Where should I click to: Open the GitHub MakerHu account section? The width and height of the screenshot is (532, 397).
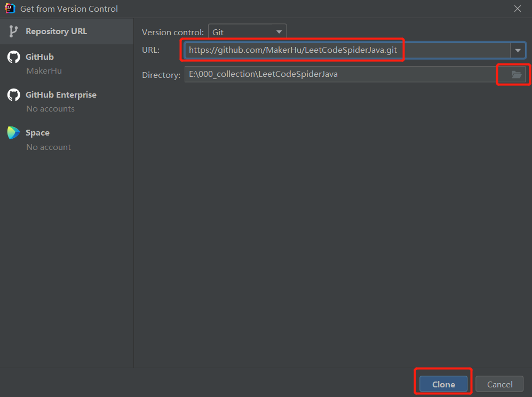point(67,63)
